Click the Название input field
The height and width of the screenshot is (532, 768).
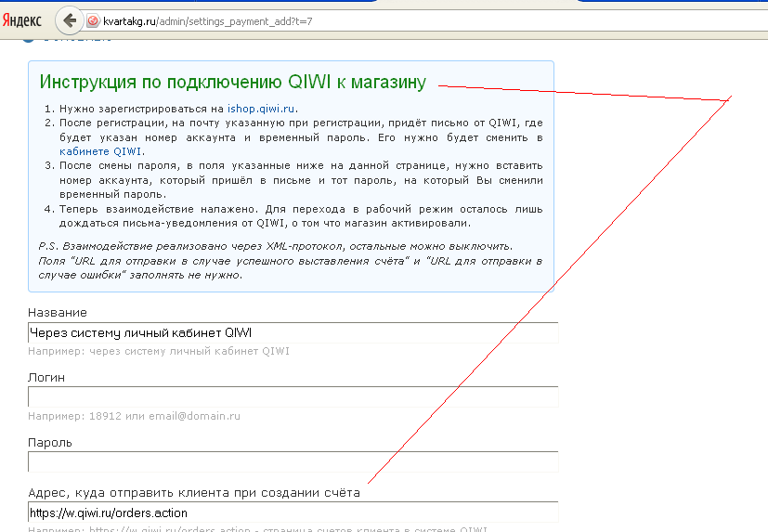pos(293,332)
